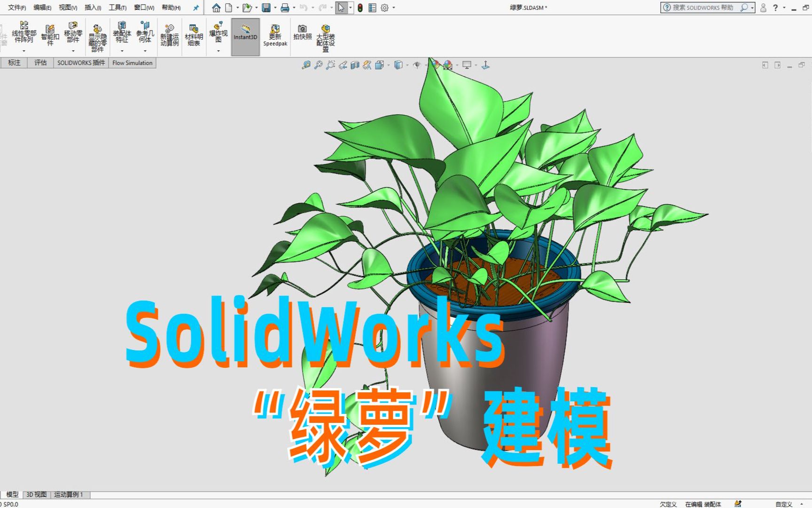Open the 插入(I) menu
Screen dimensions: 812x508
point(93,8)
